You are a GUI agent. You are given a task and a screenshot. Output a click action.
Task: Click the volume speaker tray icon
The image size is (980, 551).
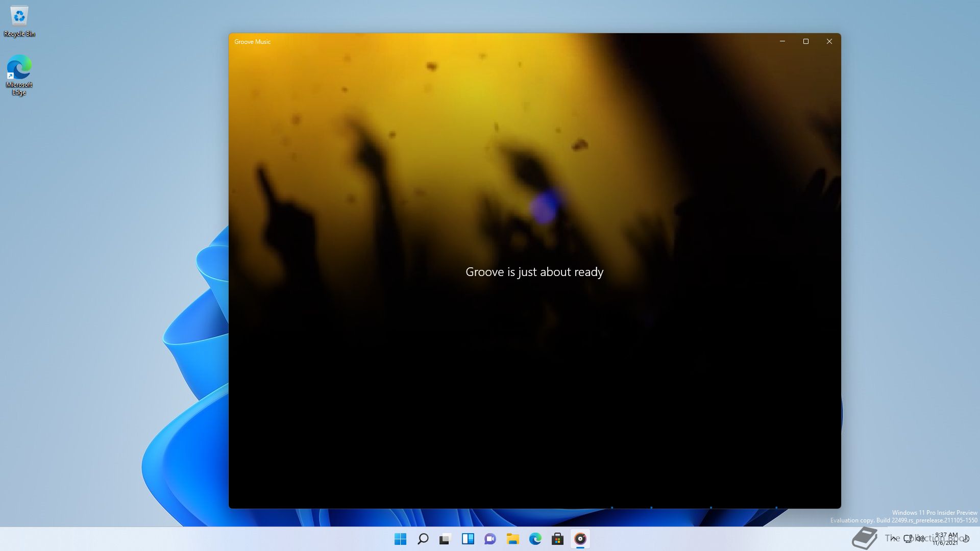(x=920, y=538)
